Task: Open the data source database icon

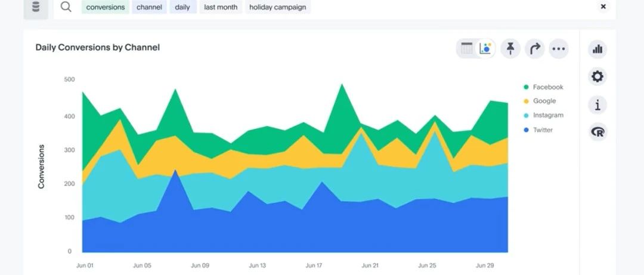Action: 36,7
